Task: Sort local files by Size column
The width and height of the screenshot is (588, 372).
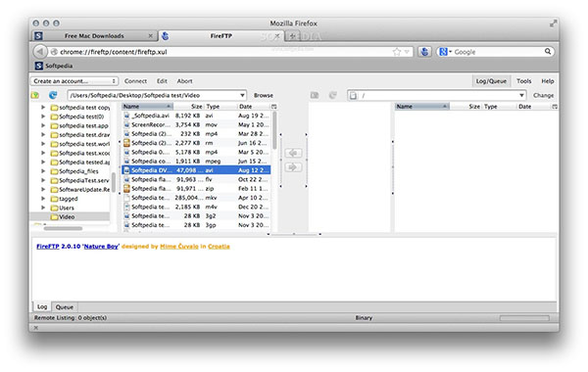Action: [x=188, y=107]
